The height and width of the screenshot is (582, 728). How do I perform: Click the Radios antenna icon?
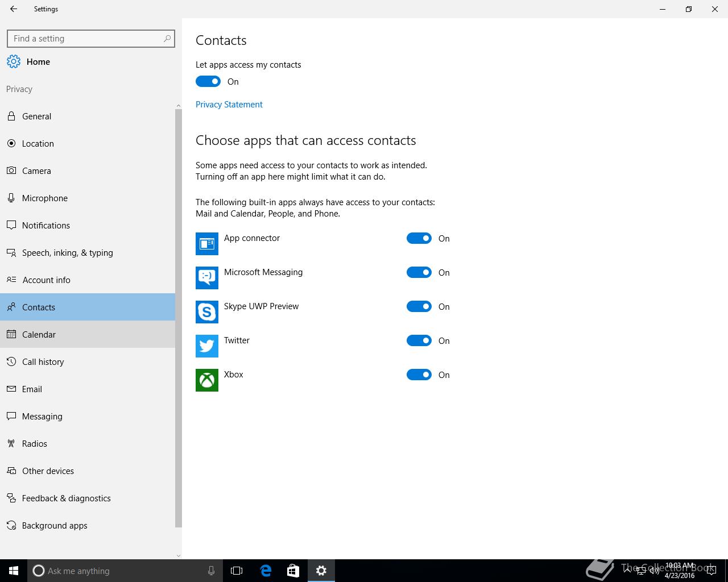click(x=11, y=443)
